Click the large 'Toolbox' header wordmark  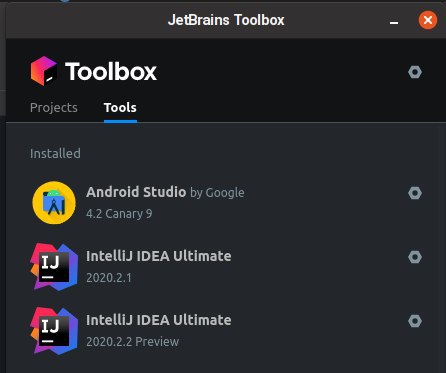pyautogui.click(x=111, y=71)
